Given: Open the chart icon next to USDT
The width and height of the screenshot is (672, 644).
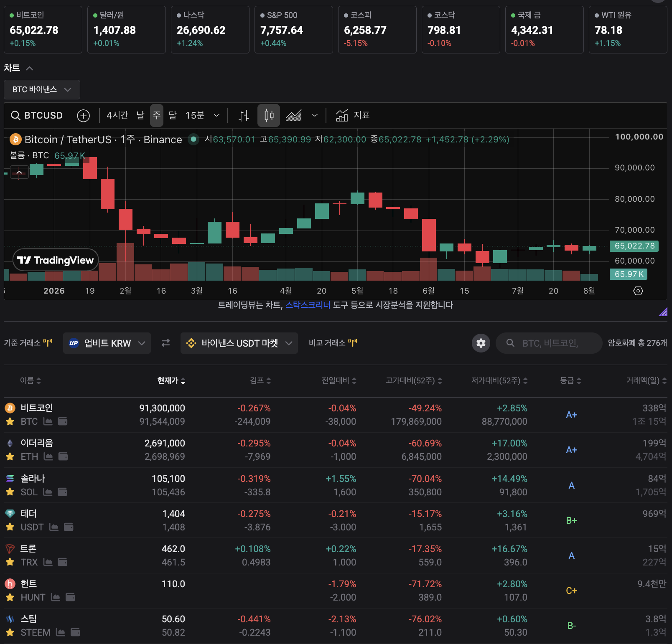Looking at the screenshot, I should 54,527.
